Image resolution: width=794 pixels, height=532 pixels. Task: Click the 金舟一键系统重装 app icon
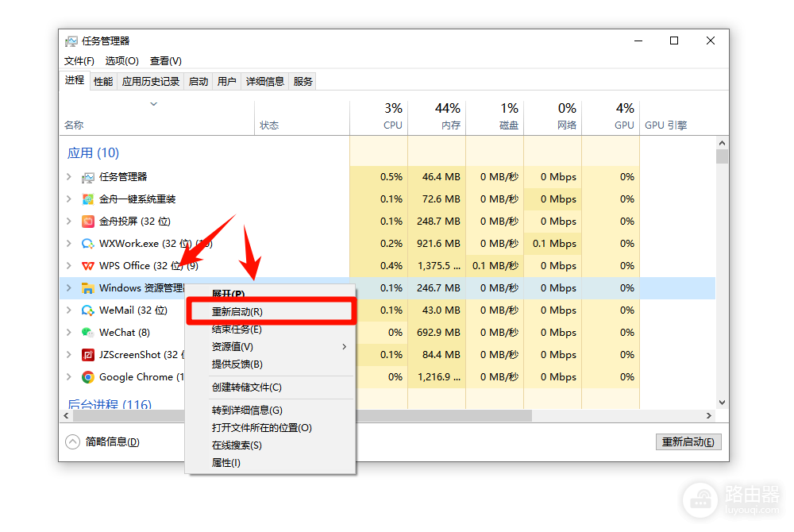click(87, 199)
